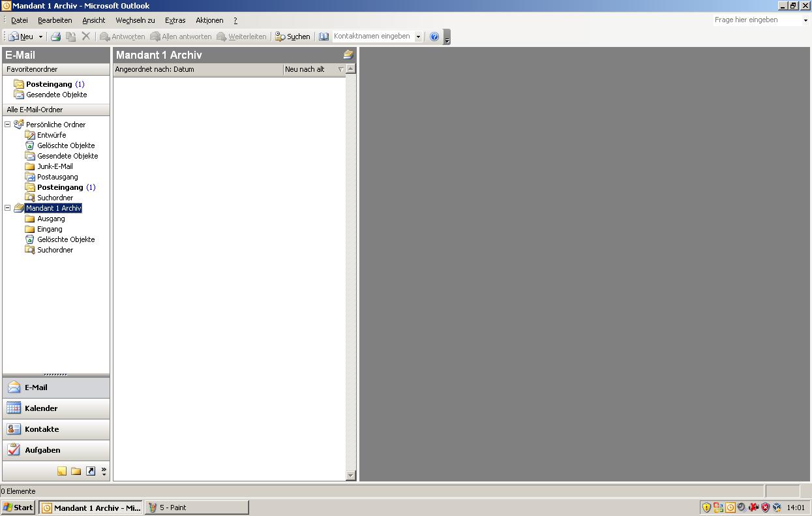Click the Neu nach alt sort header

point(314,69)
